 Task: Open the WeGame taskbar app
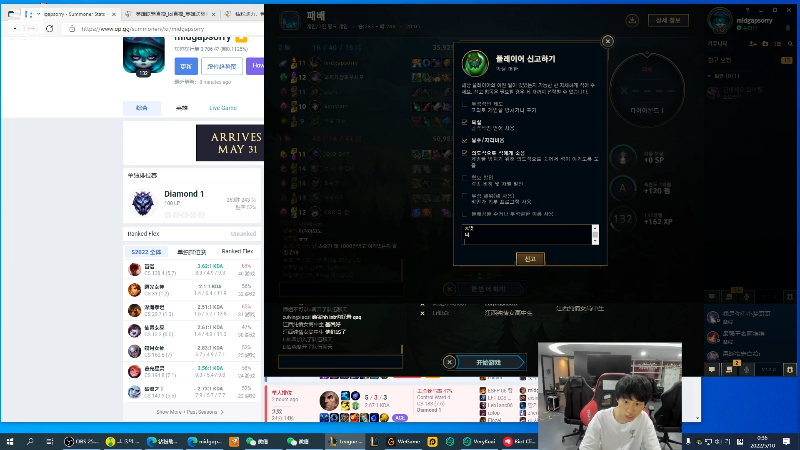point(404,441)
